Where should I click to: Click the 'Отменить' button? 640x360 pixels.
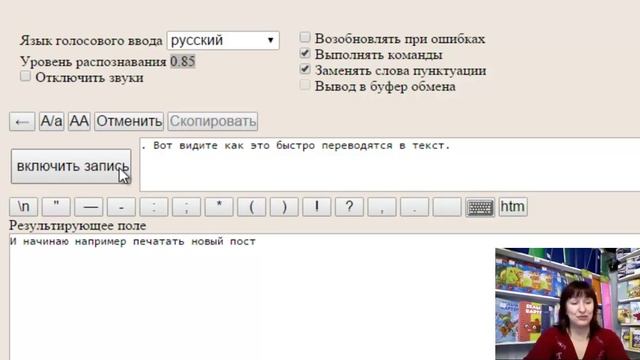pyautogui.click(x=129, y=122)
